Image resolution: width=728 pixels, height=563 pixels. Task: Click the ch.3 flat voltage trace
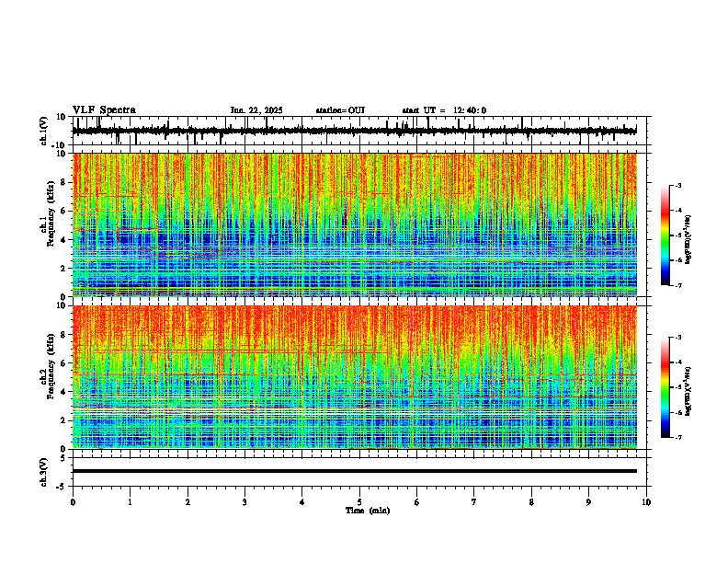point(355,471)
